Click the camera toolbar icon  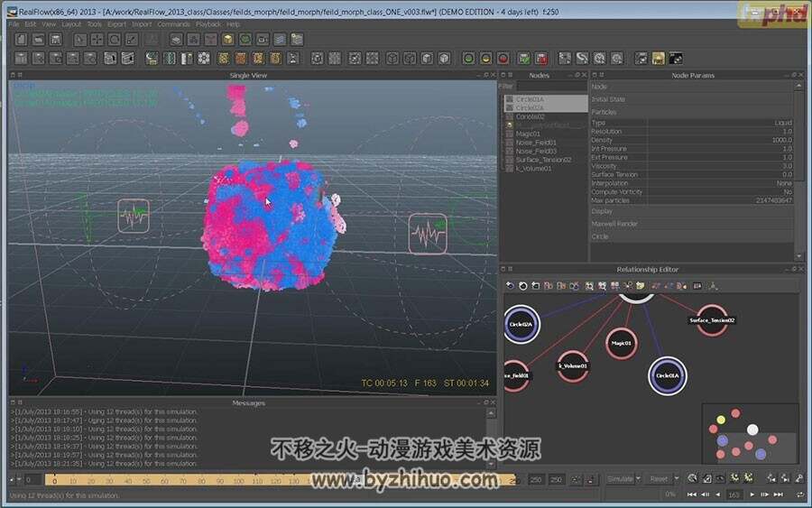263,40
